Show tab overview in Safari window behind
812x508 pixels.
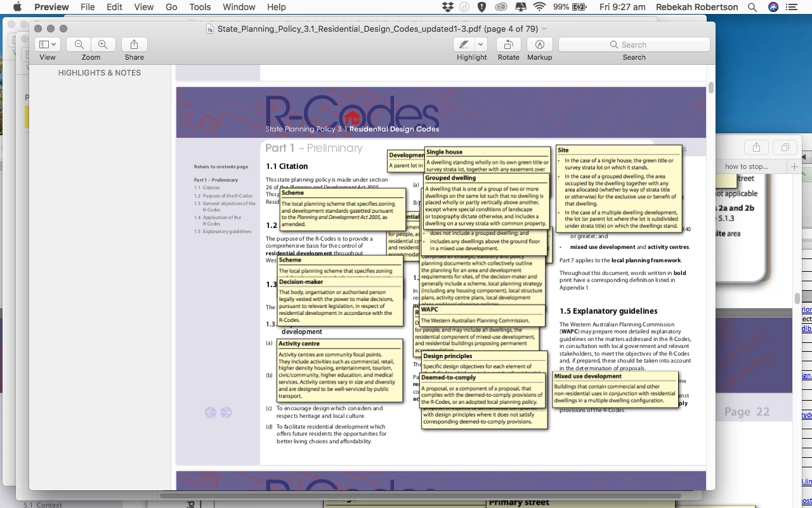coord(785,147)
